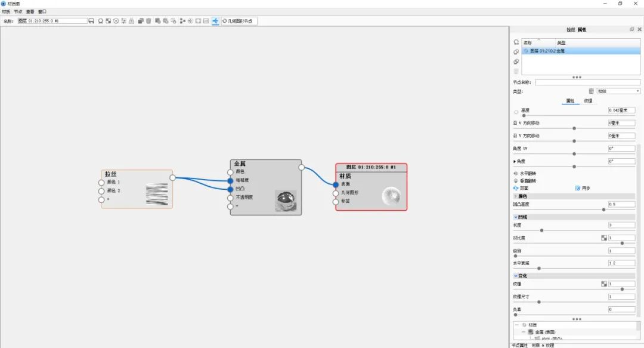This screenshot has width=644, height=348.
Task: Adjust the 沿 V 方向移动 slider handle
Action: tap(574, 141)
